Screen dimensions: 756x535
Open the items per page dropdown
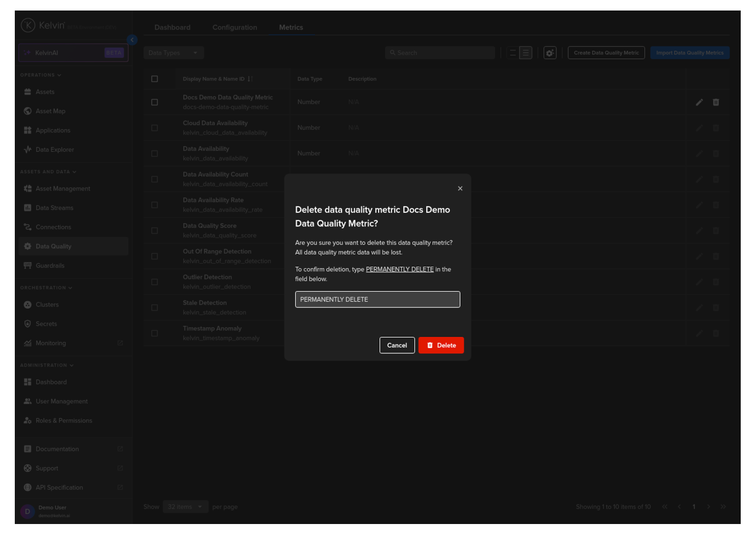tap(185, 507)
